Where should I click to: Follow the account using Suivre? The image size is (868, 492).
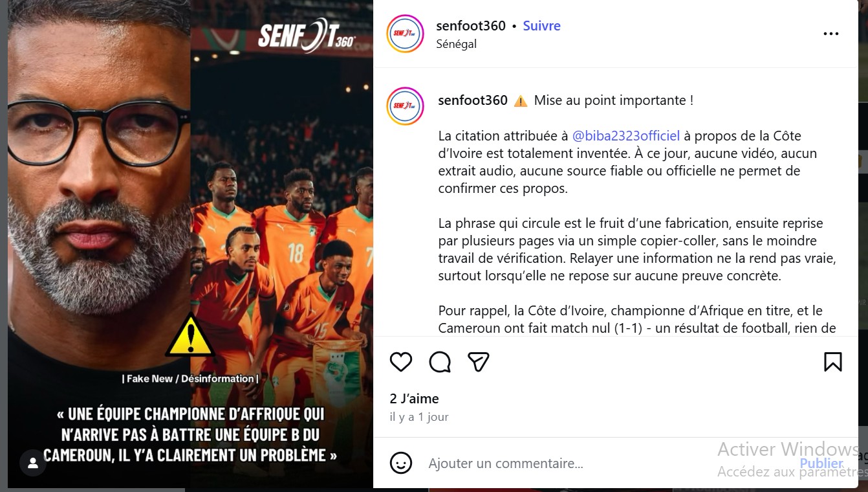click(541, 26)
